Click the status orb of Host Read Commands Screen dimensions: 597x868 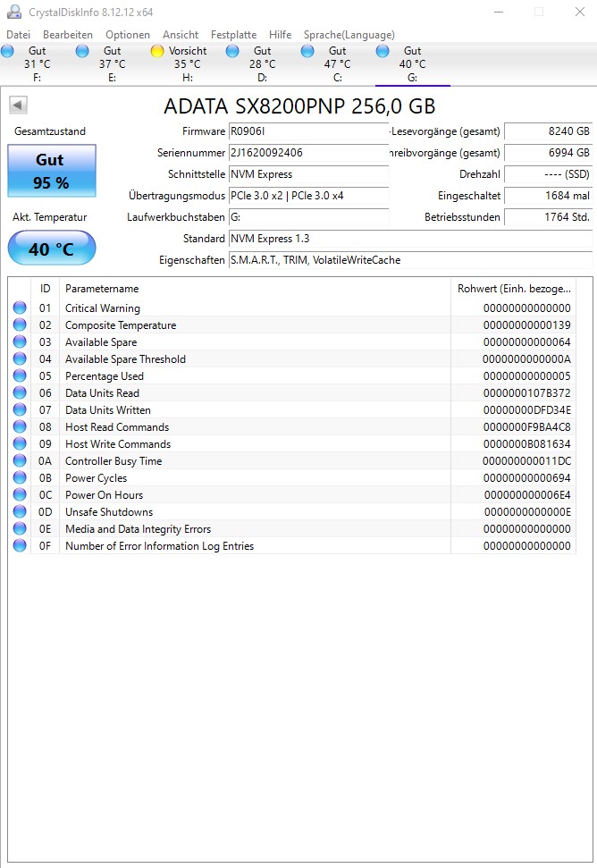[x=20, y=426]
